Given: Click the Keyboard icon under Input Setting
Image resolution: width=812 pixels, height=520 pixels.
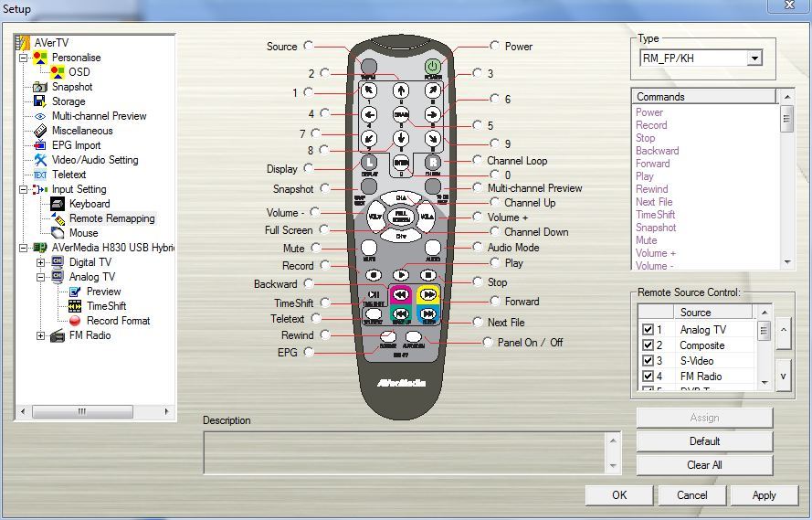Looking at the screenshot, I should pos(58,204).
